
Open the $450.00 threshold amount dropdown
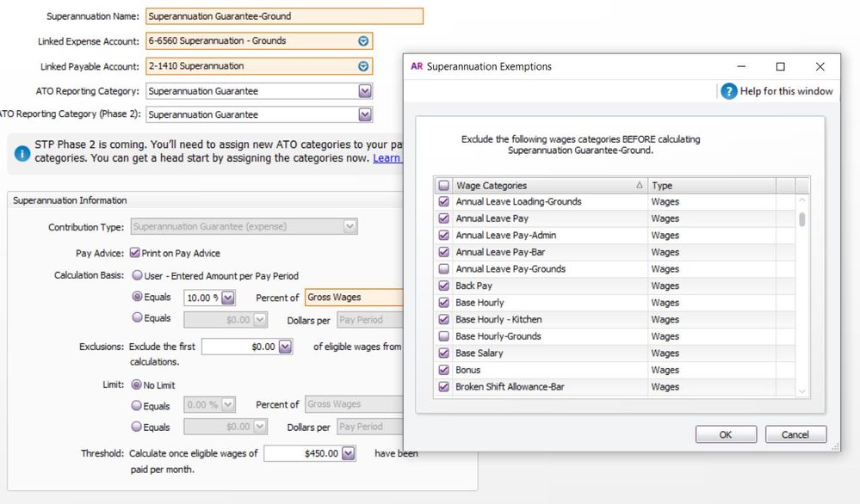coord(348,453)
